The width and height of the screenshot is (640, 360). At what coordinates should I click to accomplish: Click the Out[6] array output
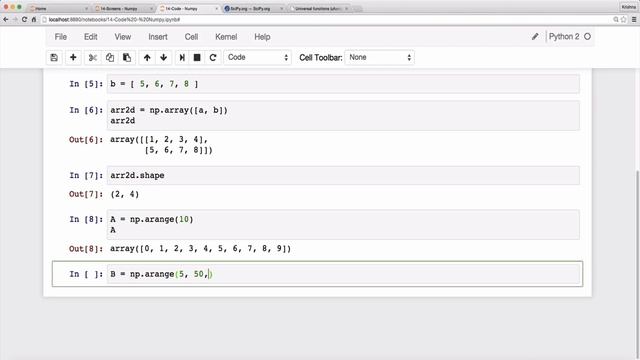[161, 145]
